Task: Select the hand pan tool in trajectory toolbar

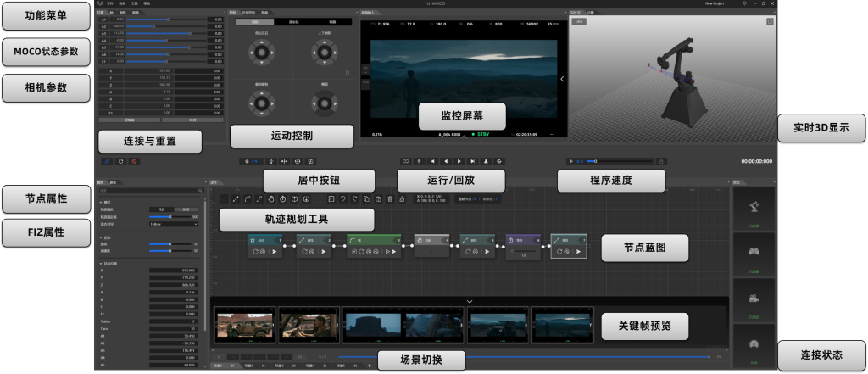Action: 270,198
